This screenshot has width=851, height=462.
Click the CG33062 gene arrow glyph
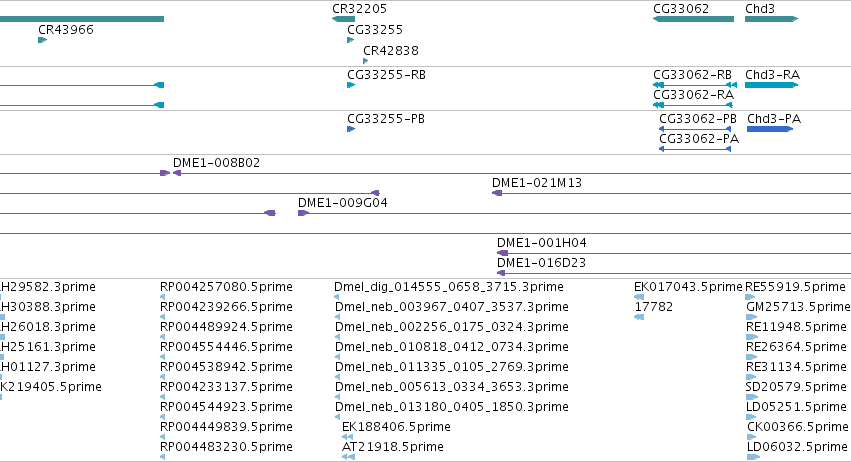click(x=694, y=19)
